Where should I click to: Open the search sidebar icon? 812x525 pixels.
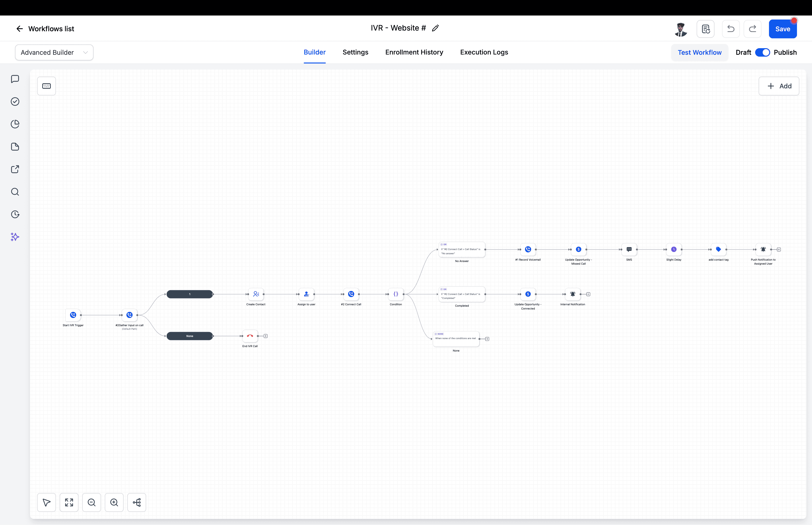pyautogui.click(x=15, y=192)
